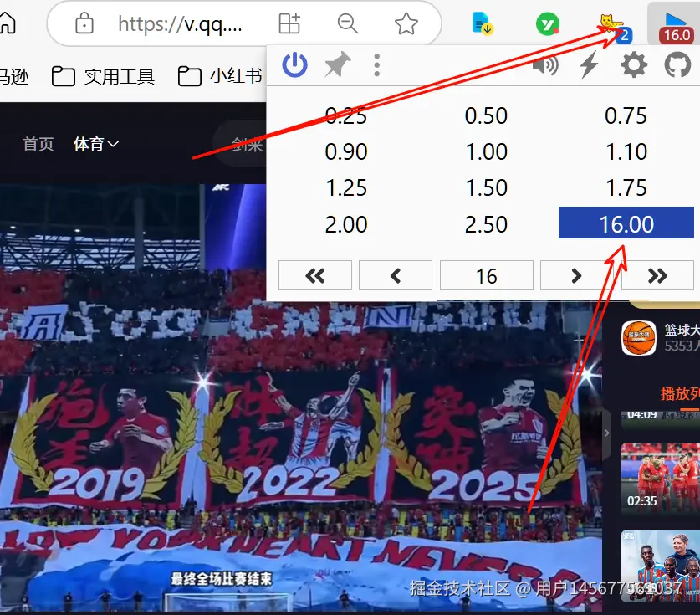The image size is (700, 615).
Task: Open the 实用工具 bookmark folder
Action: (104, 76)
